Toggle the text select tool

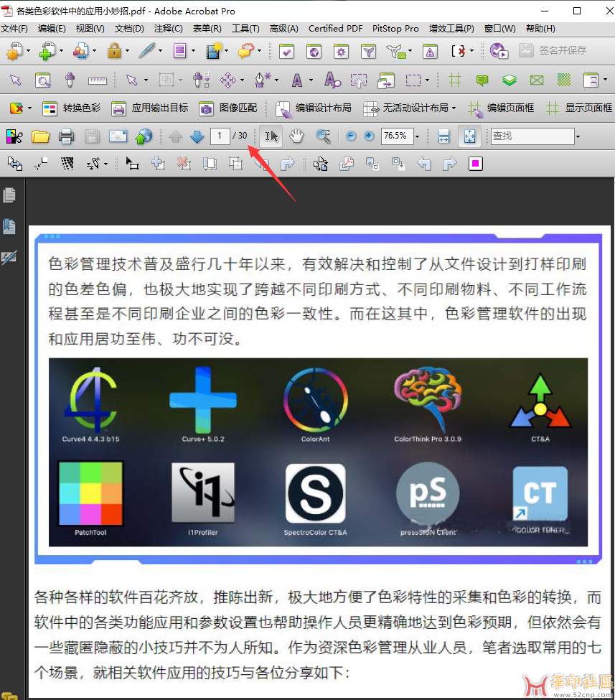click(271, 136)
